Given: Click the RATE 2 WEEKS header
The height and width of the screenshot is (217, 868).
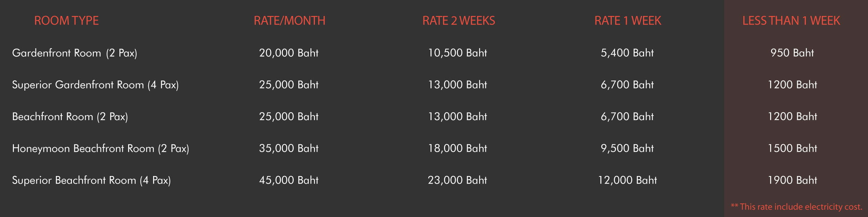Looking at the screenshot, I should 459,21.
